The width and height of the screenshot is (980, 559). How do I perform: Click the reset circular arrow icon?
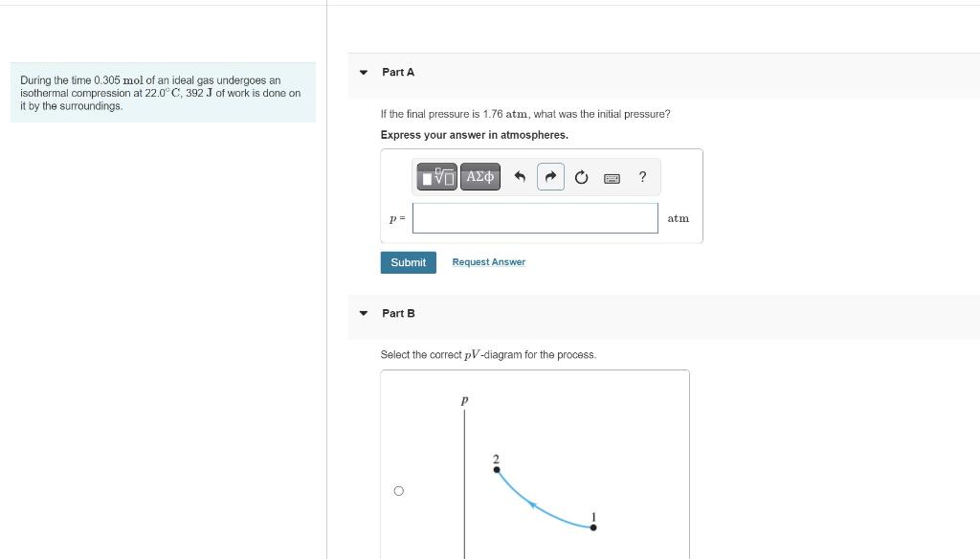[581, 177]
